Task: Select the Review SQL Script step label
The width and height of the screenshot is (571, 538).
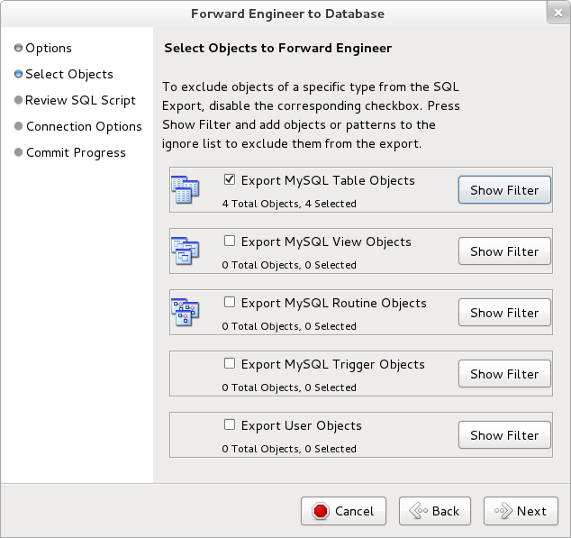Action: [x=80, y=100]
